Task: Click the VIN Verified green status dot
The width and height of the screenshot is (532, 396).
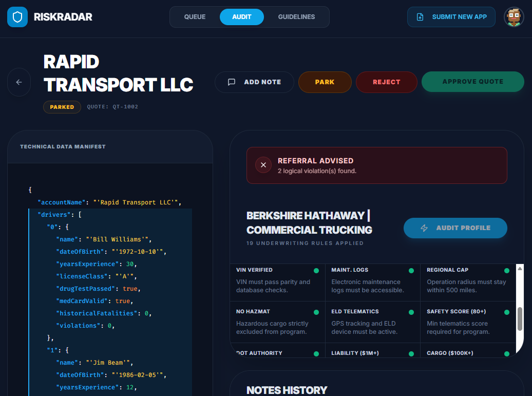Action: 316,270
